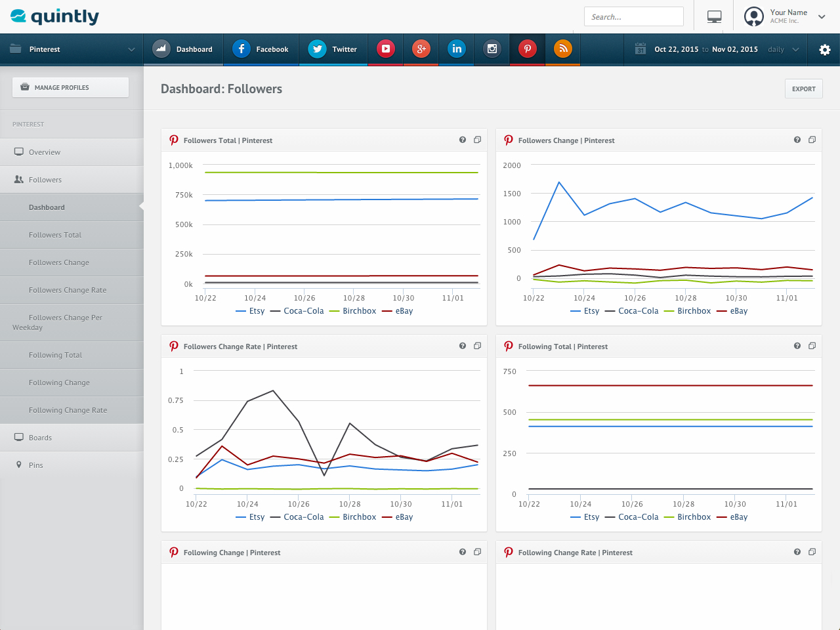Screen dimensions: 840x630
Task: Open the daily interval dropdown
Action: 784,49
